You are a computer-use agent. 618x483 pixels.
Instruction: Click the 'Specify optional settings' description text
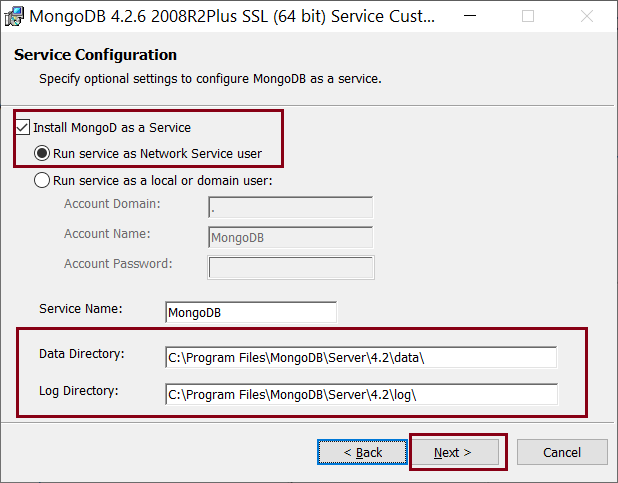(x=210, y=79)
